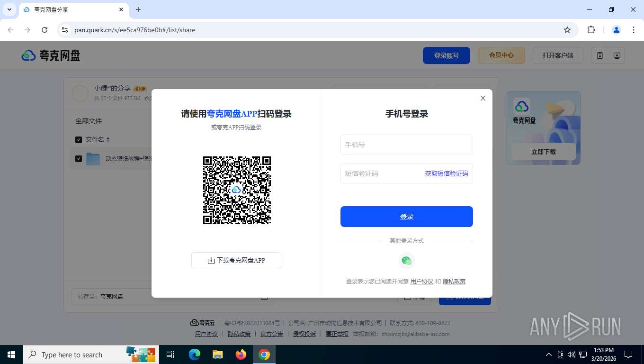Open 隐私政策 link in login dialog
The height and width of the screenshot is (364, 644).
[x=454, y=282]
